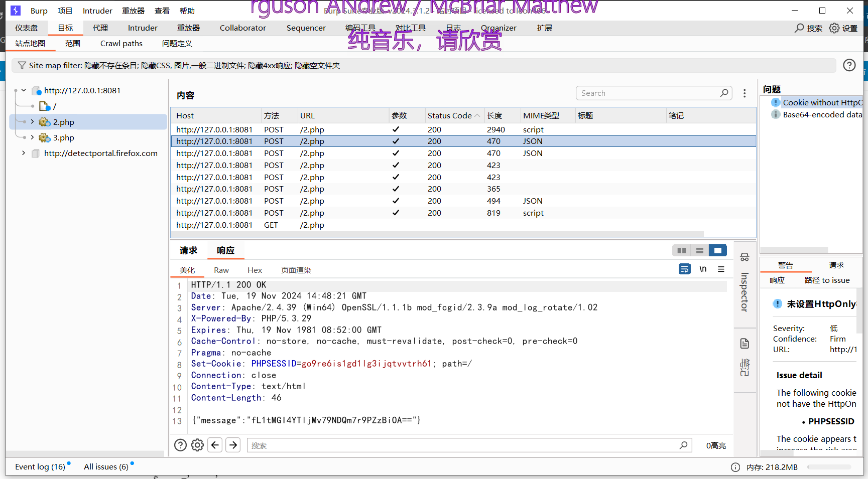The height and width of the screenshot is (479, 868).
Task: Open the issue 请求 tab
Action: pyautogui.click(x=836, y=265)
